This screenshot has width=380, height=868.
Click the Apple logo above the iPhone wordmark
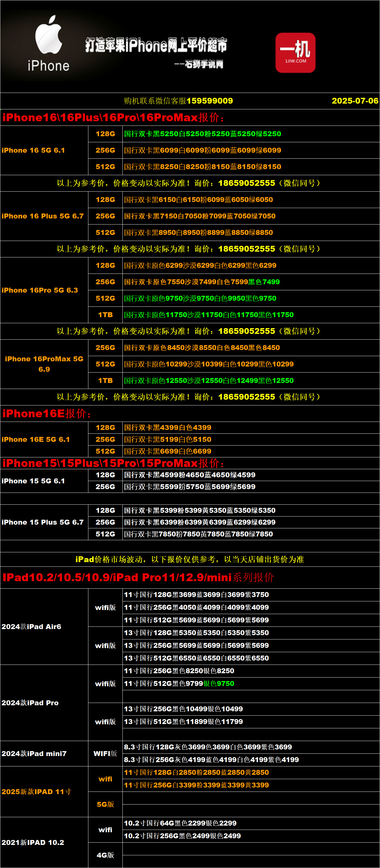(x=49, y=34)
